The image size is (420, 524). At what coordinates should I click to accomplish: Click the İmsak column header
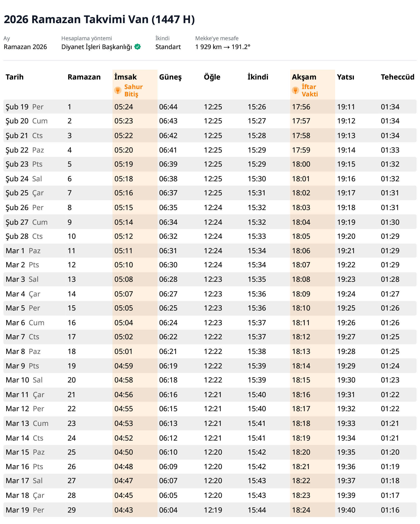(126, 77)
